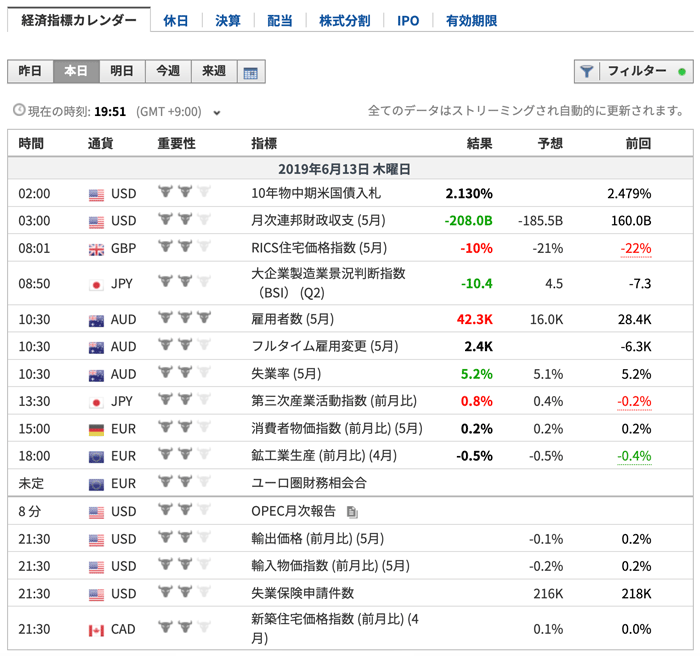Viewport: 700px width, 656px height.
Task: Click the Germany flag in 15:00 EUR row
Action: [x=96, y=428]
